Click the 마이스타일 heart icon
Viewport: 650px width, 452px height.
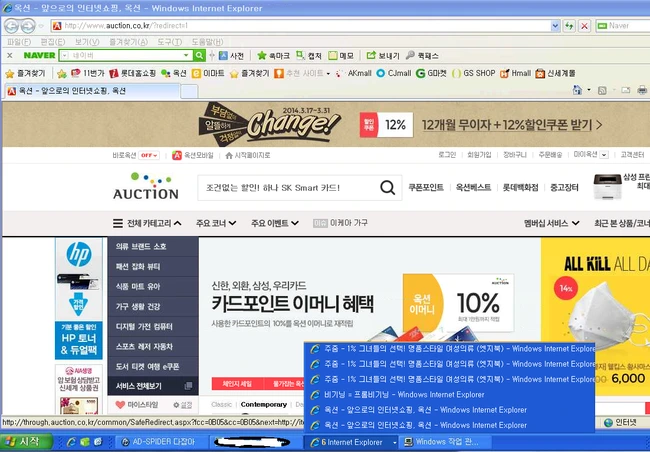click(120, 405)
